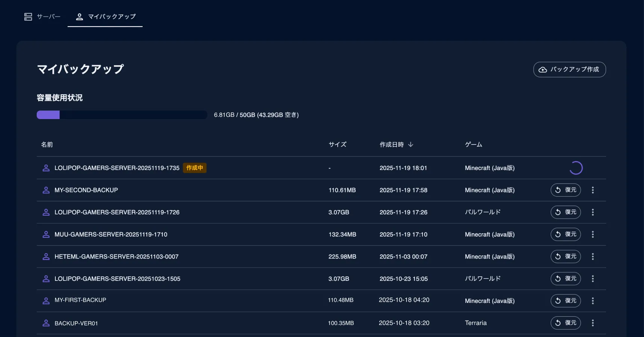Viewport: 644px width, 337px height.
Task: Click the ゲーム column header
Action: (473, 145)
